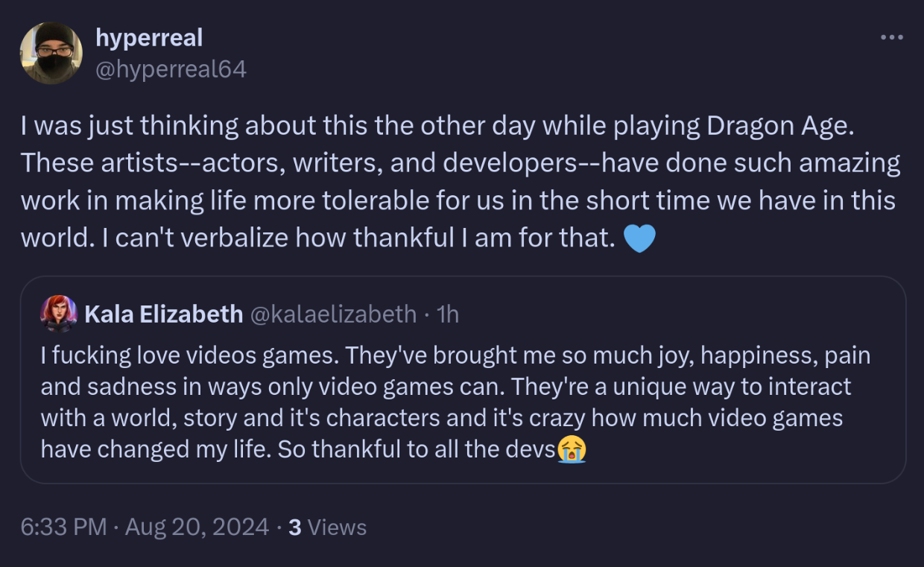The image size is (924, 567).
Task: Open Kala Elizabeth's profile name link
Action: pos(164,314)
